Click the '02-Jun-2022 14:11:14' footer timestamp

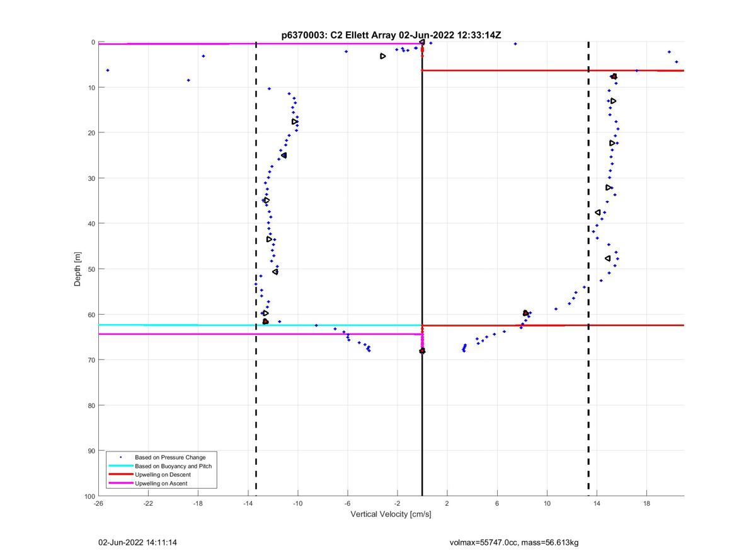pos(137,542)
